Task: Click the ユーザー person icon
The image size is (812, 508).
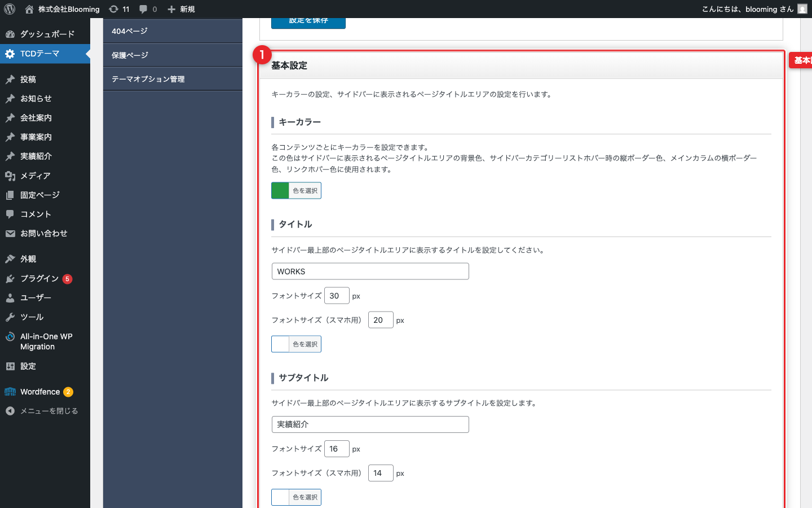Action: 10,298
